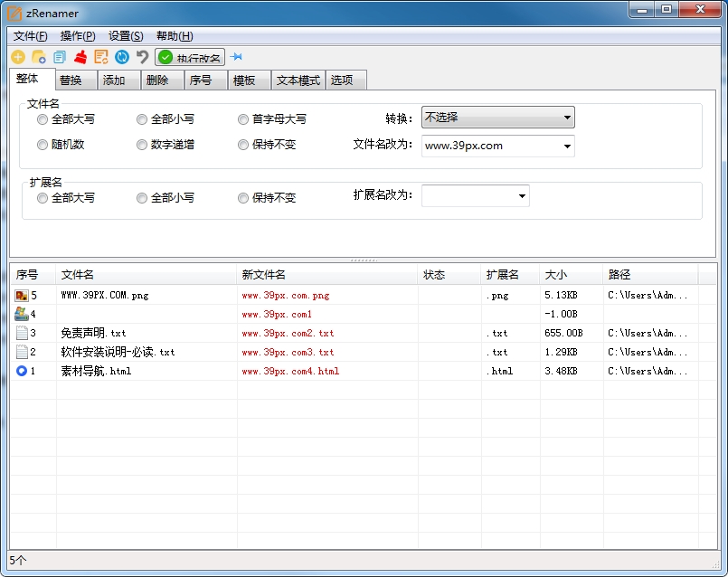The image size is (728, 577).
Task: Click the 状态 column header
Action: click(449, 275)
